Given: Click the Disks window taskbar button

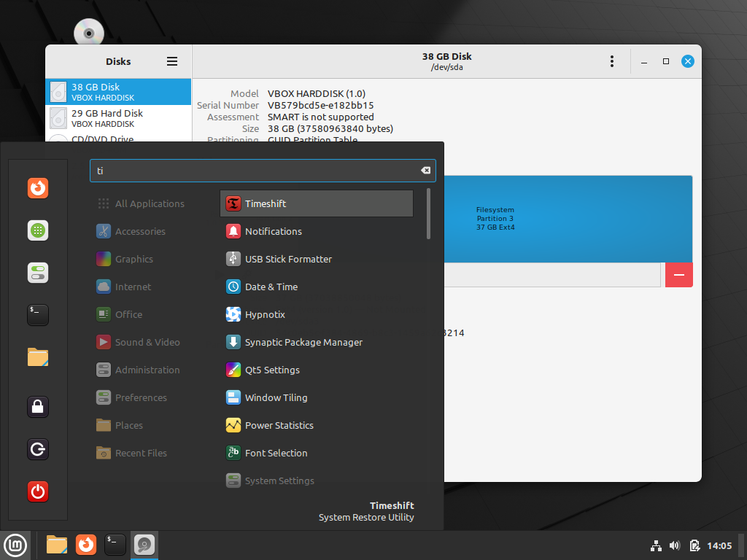Looking at the screenshot, I should click(144, 545).
